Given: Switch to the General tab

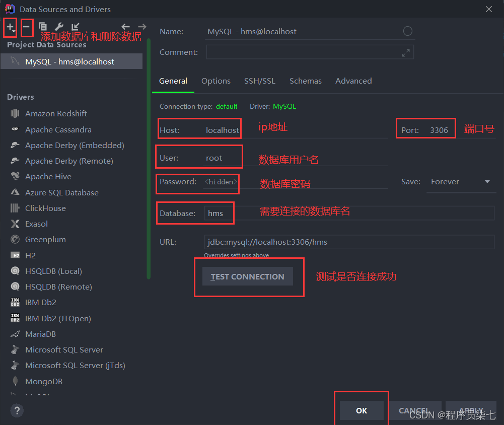Looking at the screenshot, I should point(173,81).
